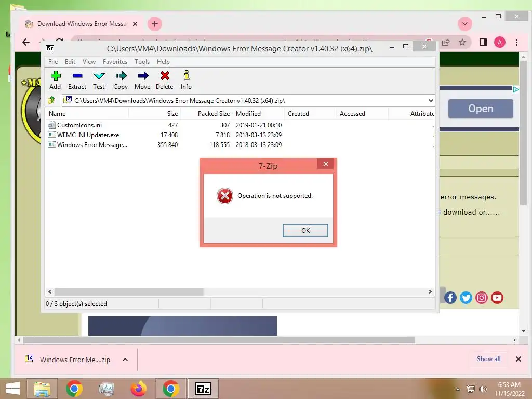Image resolution: width=532 pixels, height=399 pixels.
Task: Sort by the Name column header
Action: 87,114
